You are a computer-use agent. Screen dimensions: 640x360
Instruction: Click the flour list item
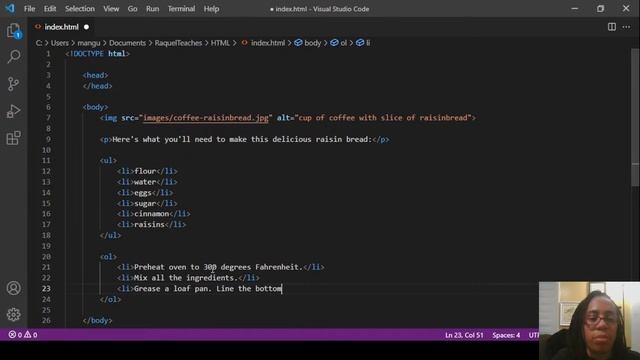coord(147,171)
